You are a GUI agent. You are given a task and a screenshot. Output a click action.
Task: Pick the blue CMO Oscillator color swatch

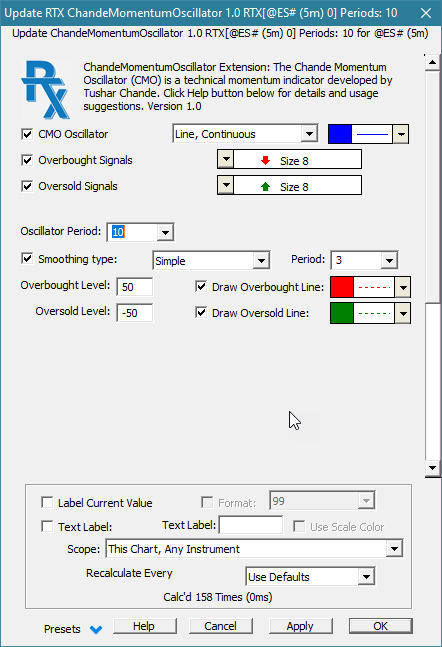[340, 134]
